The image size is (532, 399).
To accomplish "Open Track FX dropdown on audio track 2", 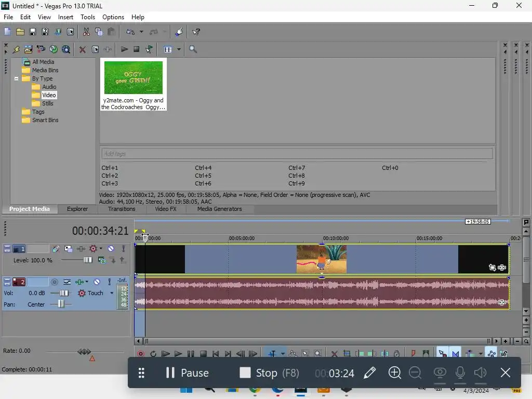I will 87,282.
